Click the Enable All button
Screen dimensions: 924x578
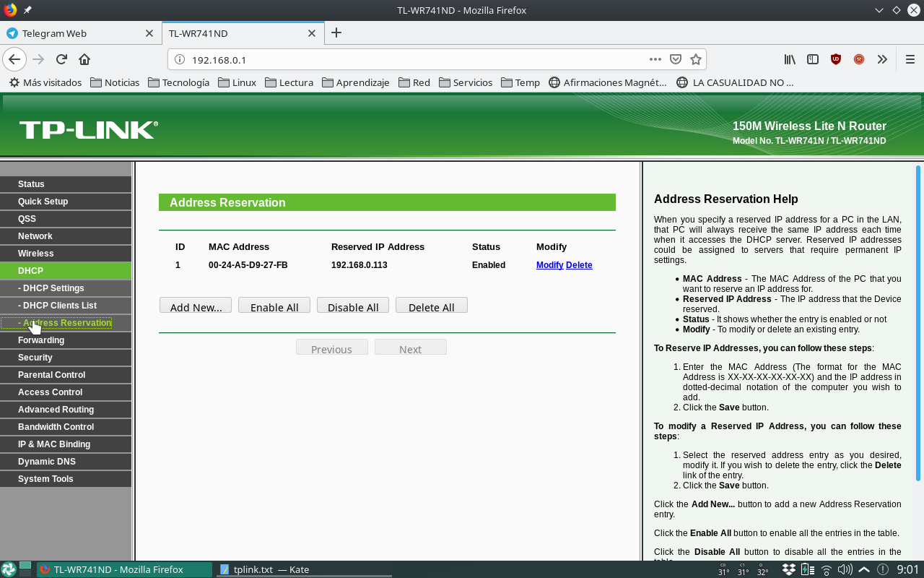click(x=274, y=306)
